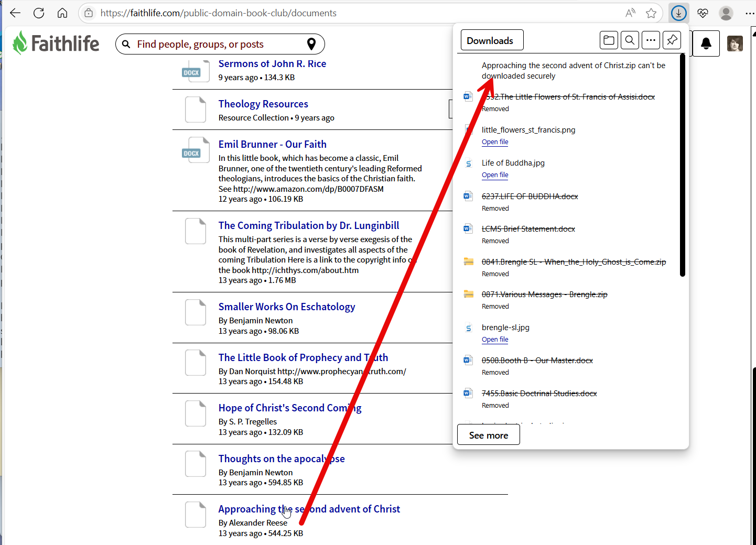Open browser essentials heartbeat icon

click(703, 13)
